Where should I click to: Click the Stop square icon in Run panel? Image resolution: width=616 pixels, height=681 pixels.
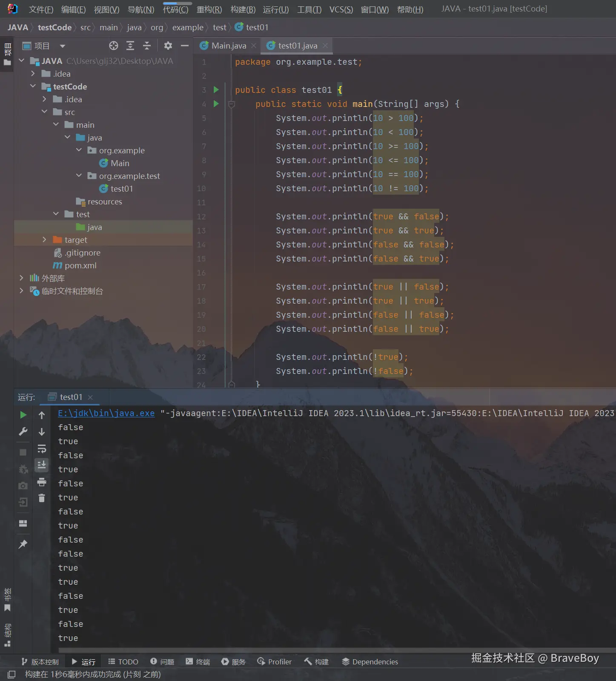point(23,452)
